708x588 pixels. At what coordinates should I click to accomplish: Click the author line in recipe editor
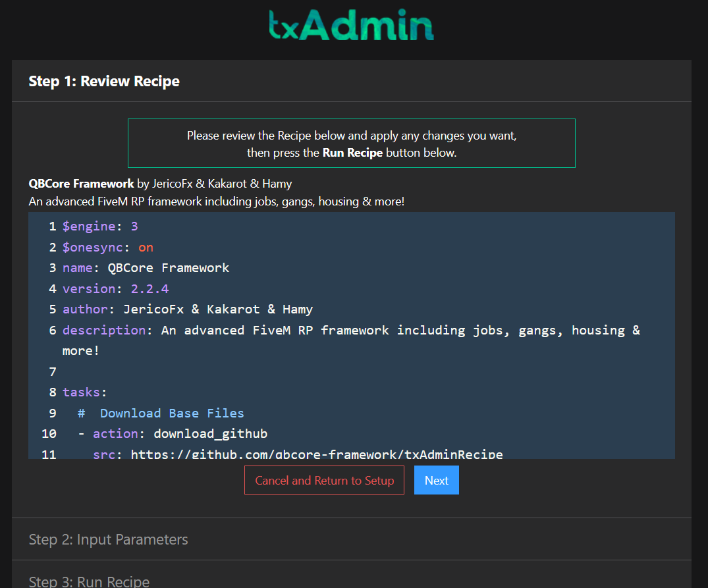(188, 309)
